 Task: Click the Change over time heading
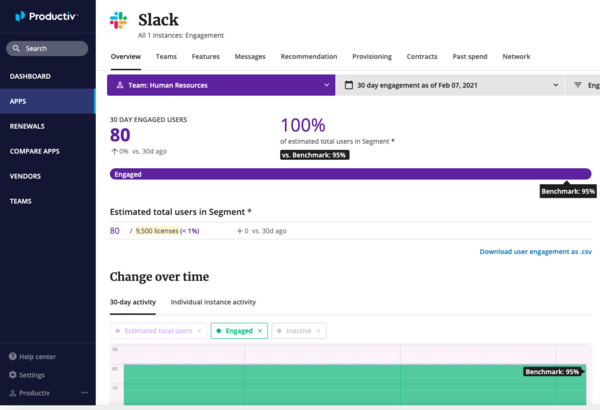(159, 276)
